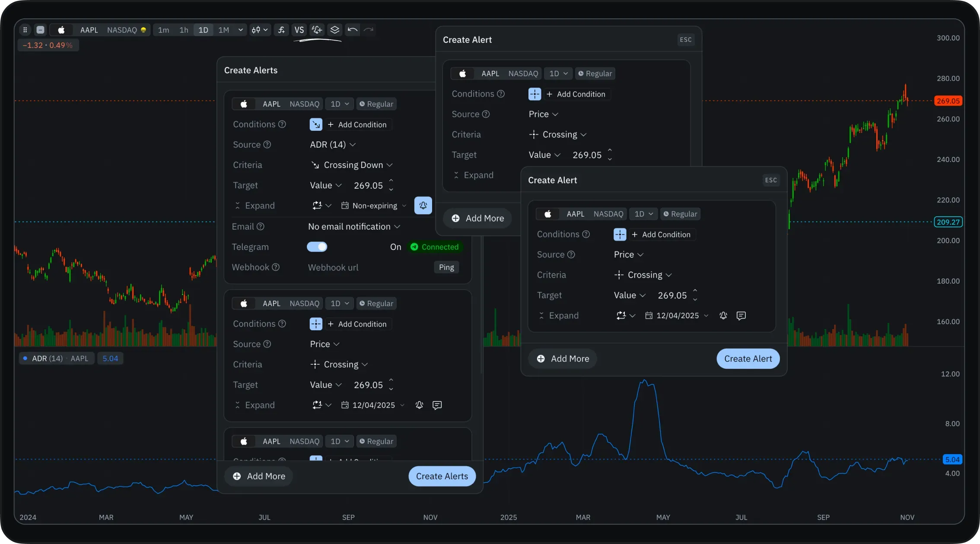Open the ADR (14) source dropdown
Image resolution: width=980 pixels, height=544 pixels.
(x=332, y=145)
